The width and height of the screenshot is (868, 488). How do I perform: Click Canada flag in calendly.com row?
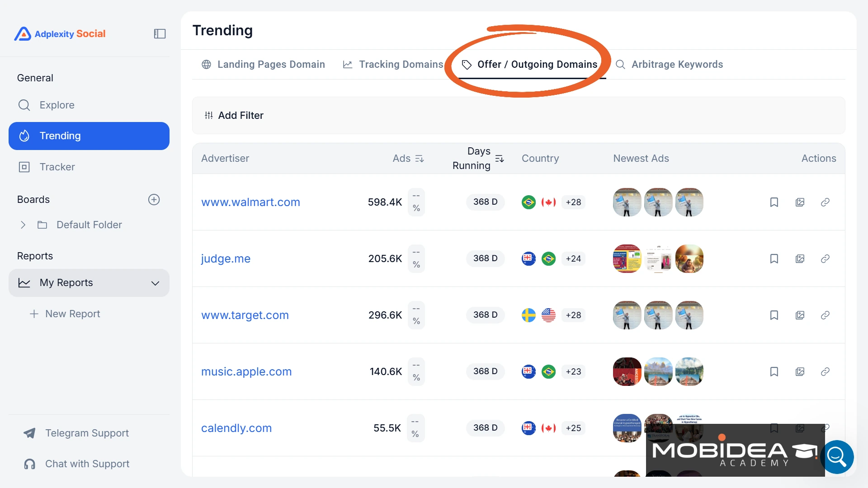[548, 428]
